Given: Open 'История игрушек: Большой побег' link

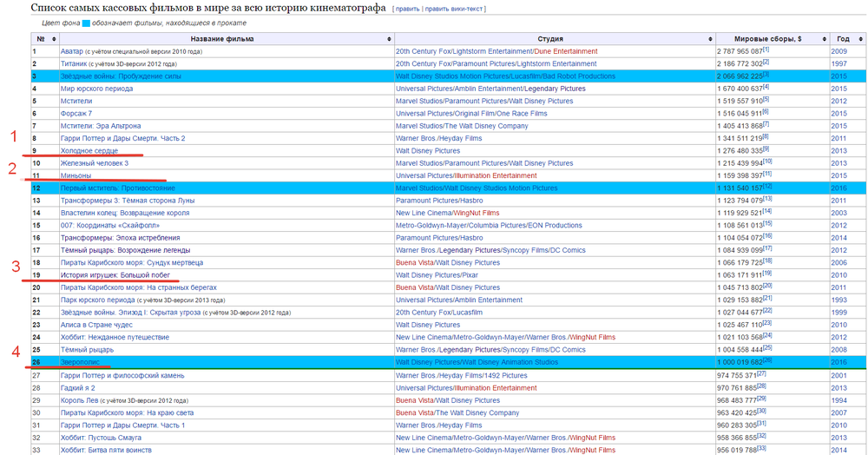Looking at the screenshot, I should click(115, 275).
